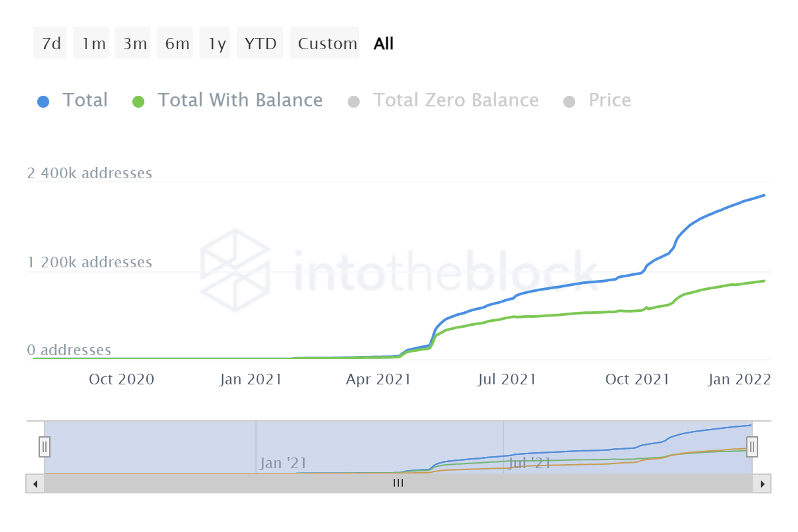Click the blue Total legend dot

43,102
